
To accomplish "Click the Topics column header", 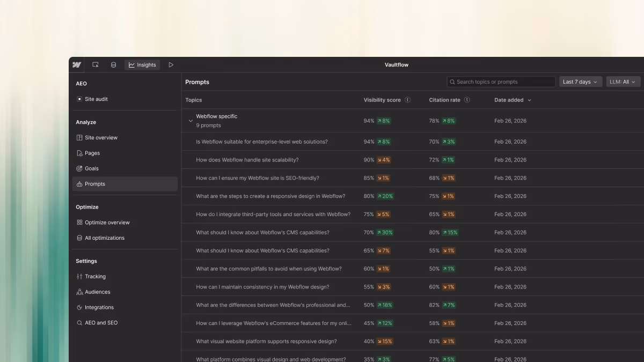I will [194, 100].
